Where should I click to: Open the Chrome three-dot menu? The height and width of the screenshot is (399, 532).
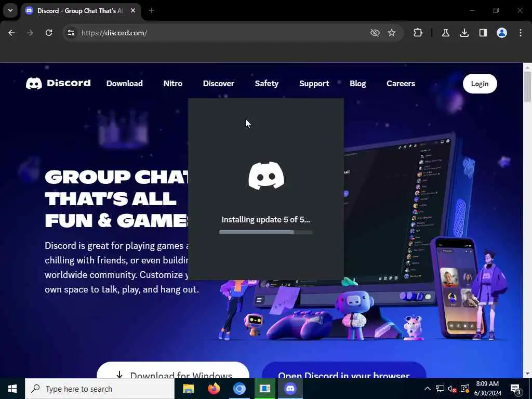pos(521,33)
